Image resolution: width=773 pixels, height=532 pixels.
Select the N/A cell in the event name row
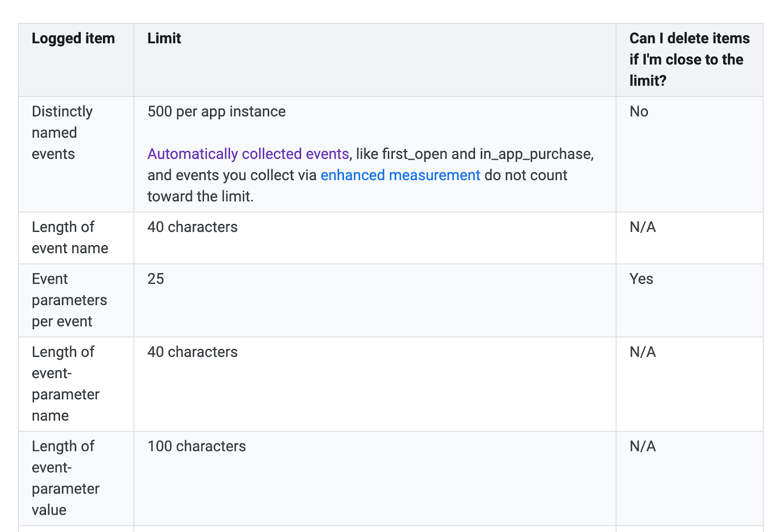click(643, 227)
